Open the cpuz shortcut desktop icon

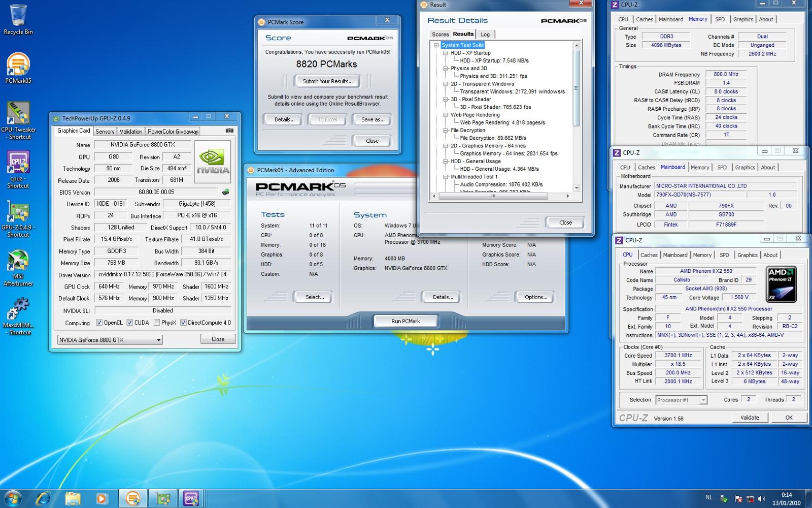pos(18,169)
